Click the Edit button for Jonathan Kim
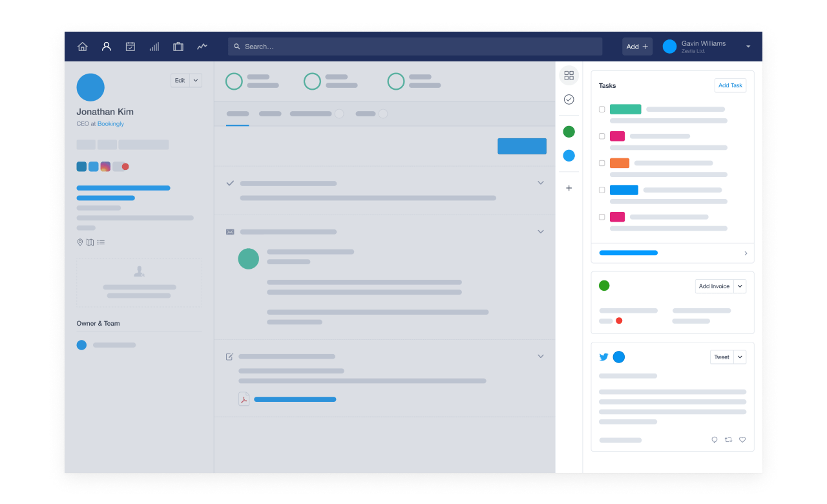The image size is (827, 504). [180, 81]
